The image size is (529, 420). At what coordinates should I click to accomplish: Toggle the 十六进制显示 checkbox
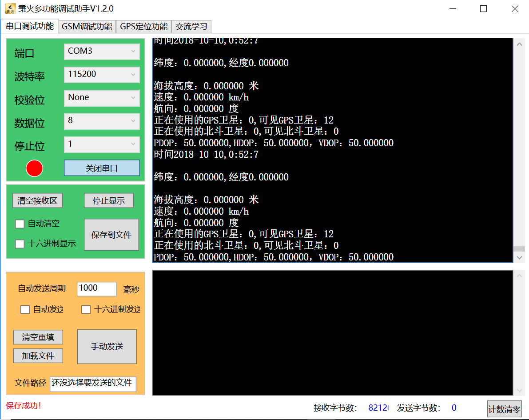(20, 244)
